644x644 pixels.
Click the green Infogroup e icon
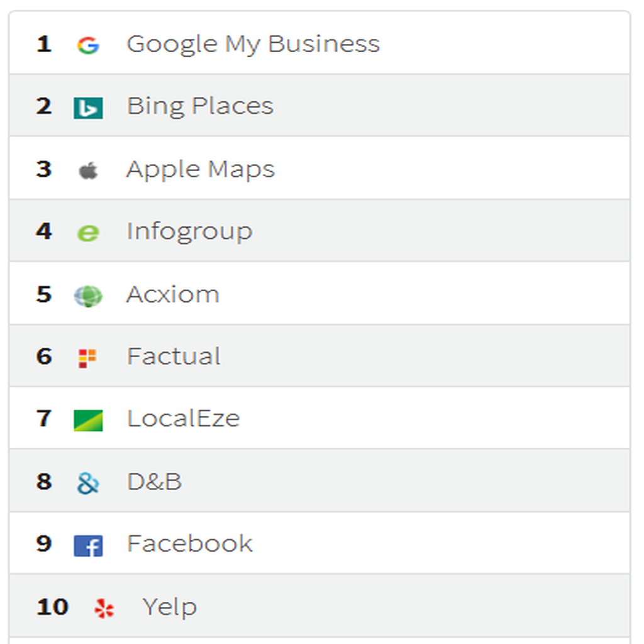point(88,233)
